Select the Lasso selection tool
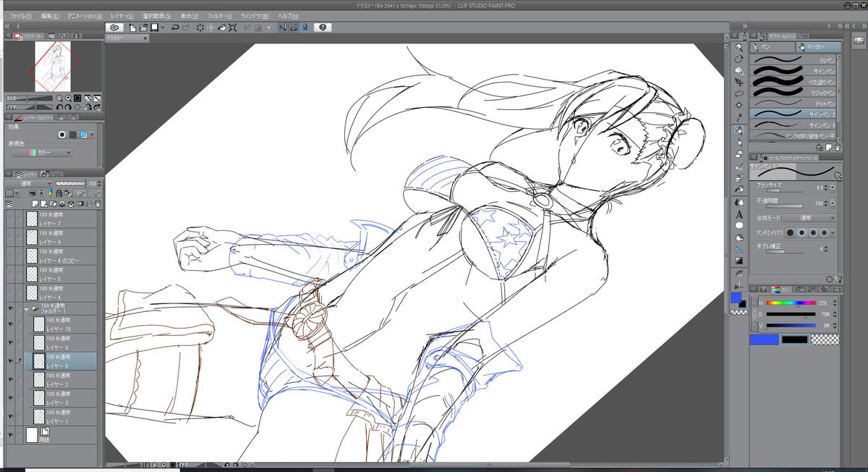 point(739,94)
